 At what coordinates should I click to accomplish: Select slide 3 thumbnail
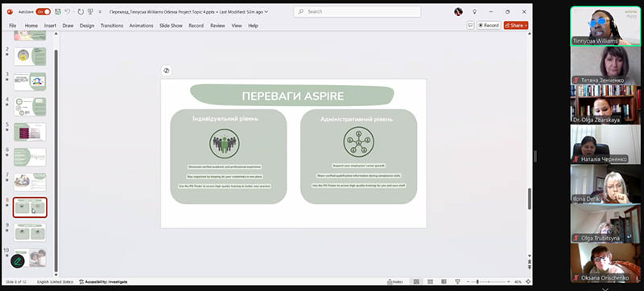[x=30, y=81]
